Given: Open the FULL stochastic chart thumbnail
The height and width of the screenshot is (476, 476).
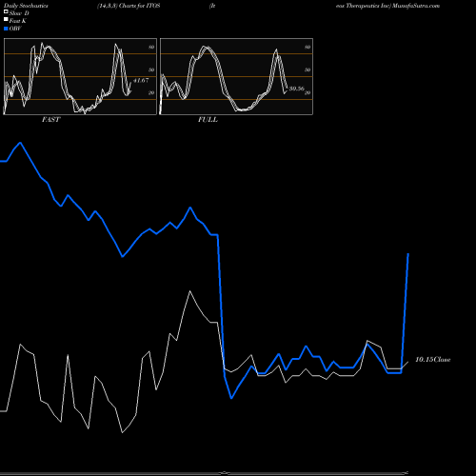Looking at the screenshot, I should (236, 76).
